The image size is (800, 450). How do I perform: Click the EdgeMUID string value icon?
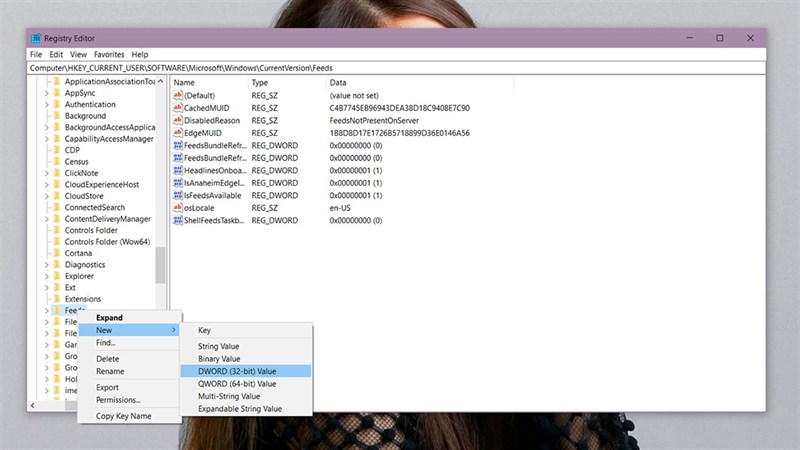coord(178,133)
